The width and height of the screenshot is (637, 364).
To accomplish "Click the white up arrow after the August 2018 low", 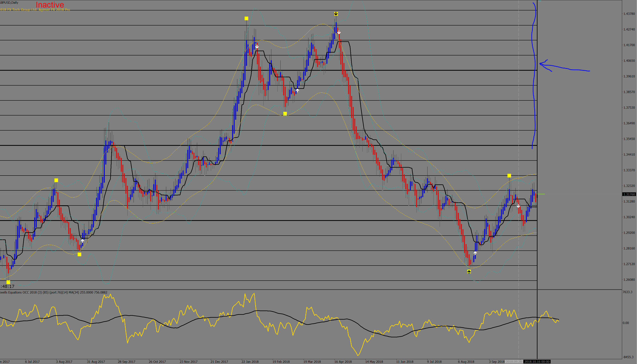I will (475, 253).
